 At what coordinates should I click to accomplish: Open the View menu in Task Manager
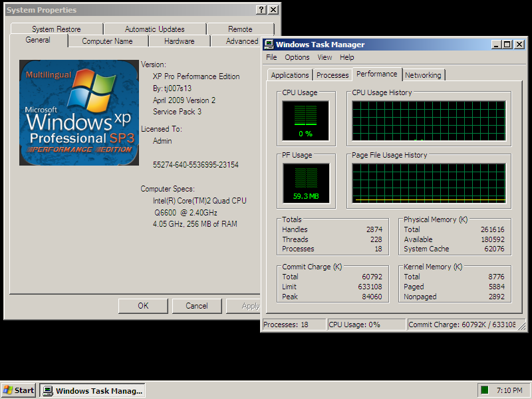pos(325,57)
